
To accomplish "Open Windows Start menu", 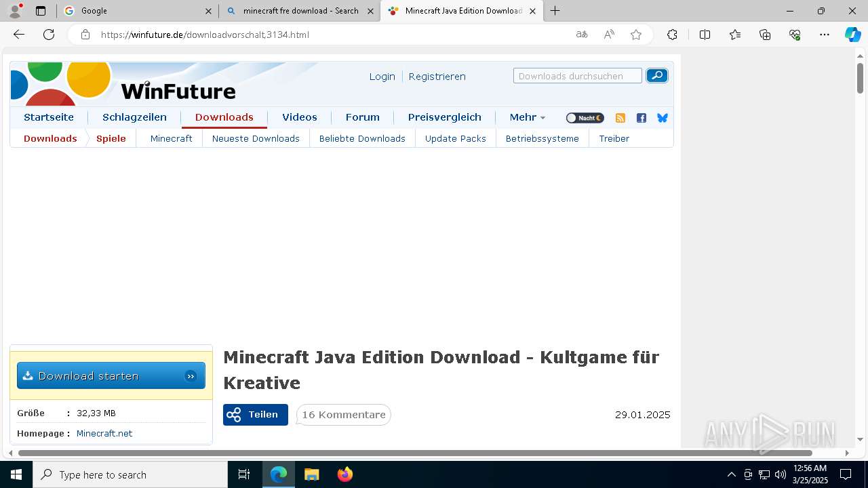I will click(16, 474).
